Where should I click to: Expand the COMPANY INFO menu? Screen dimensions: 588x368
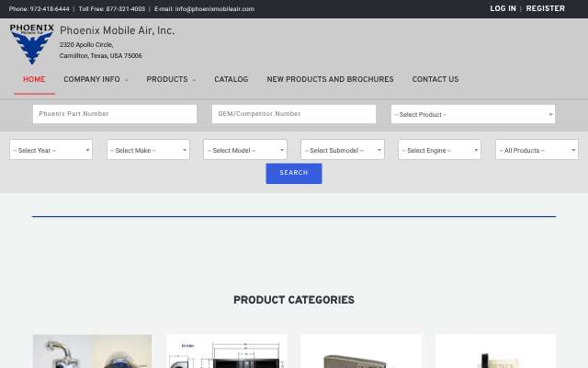pyautogui.click(x=96, y=79)
